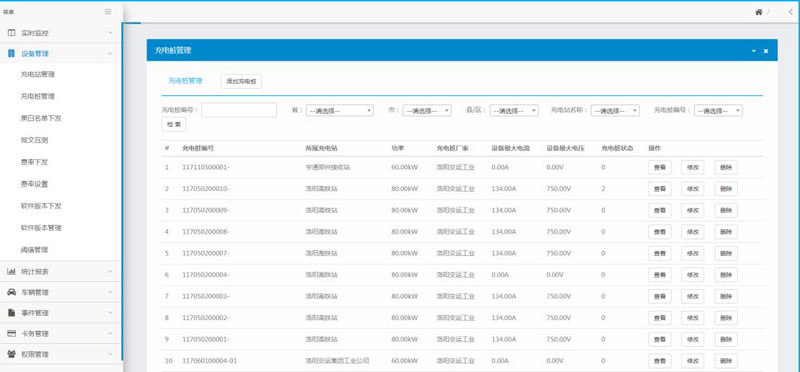
Task: Click 修改 button for row 117050200010
Action: point(692,189)
